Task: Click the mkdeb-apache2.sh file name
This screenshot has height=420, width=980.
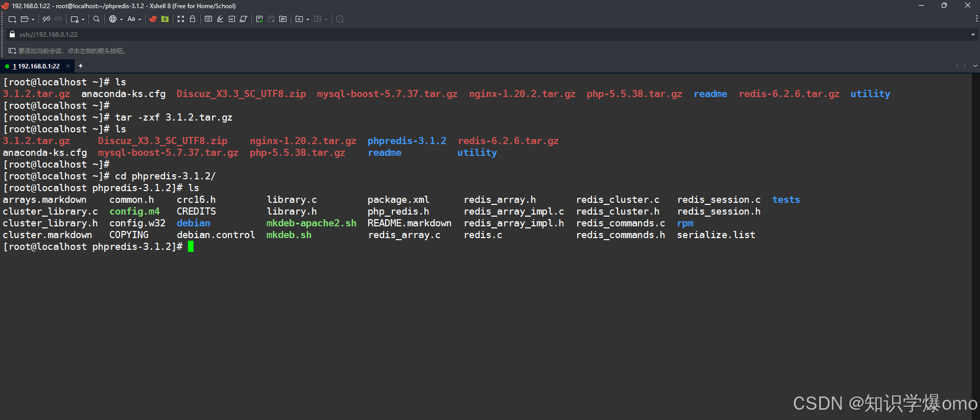Action: [x=312, y=223]
